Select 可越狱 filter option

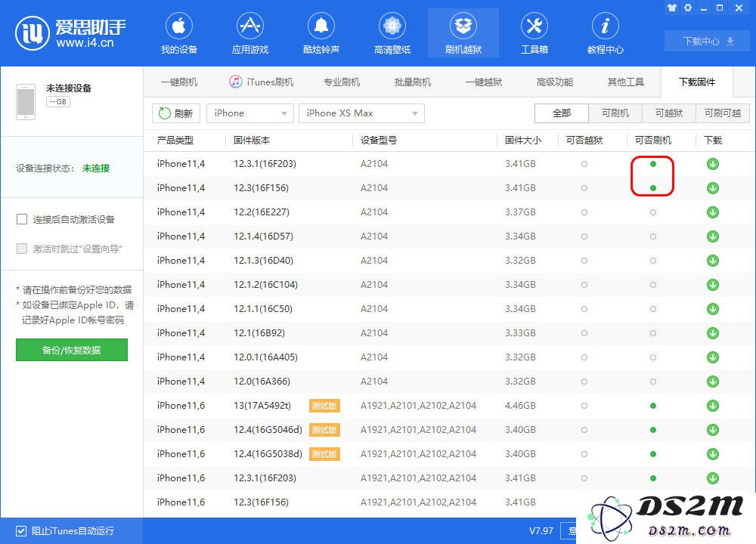[669, 113]
